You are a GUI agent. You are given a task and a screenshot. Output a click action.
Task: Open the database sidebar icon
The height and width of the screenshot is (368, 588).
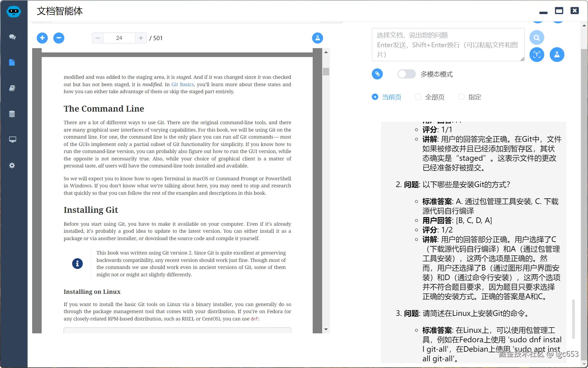12,114
